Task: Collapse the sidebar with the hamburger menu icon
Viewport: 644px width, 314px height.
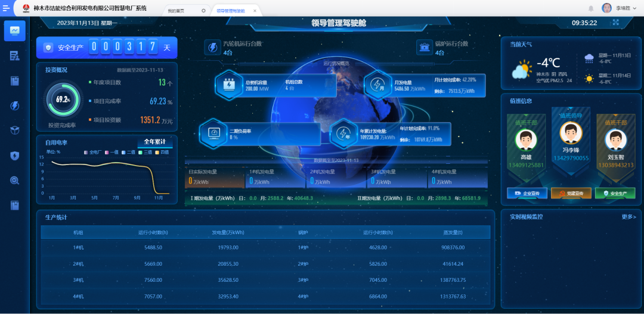Action: pyautogui.click(x=7, y=8)
